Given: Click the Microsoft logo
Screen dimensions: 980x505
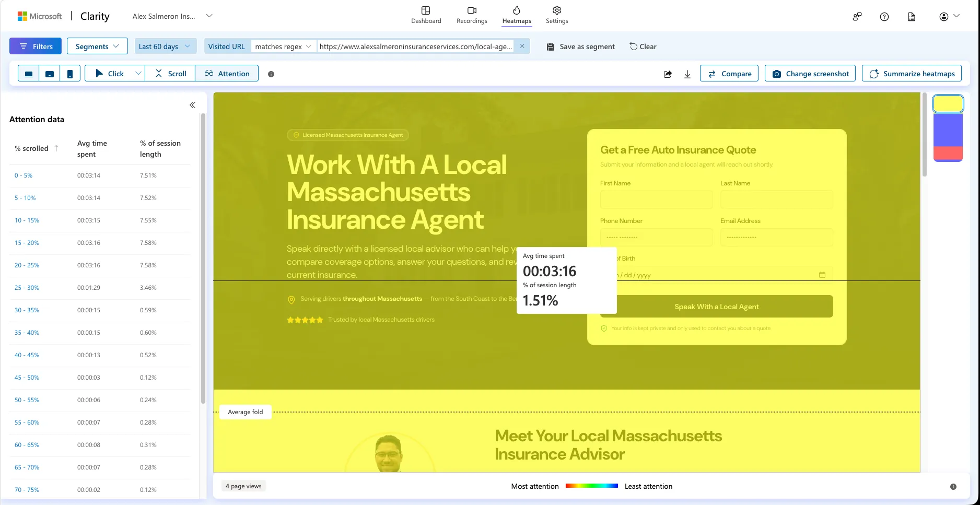Looking at the screenshot, I should pyautogui.click(x=40, y=16).
